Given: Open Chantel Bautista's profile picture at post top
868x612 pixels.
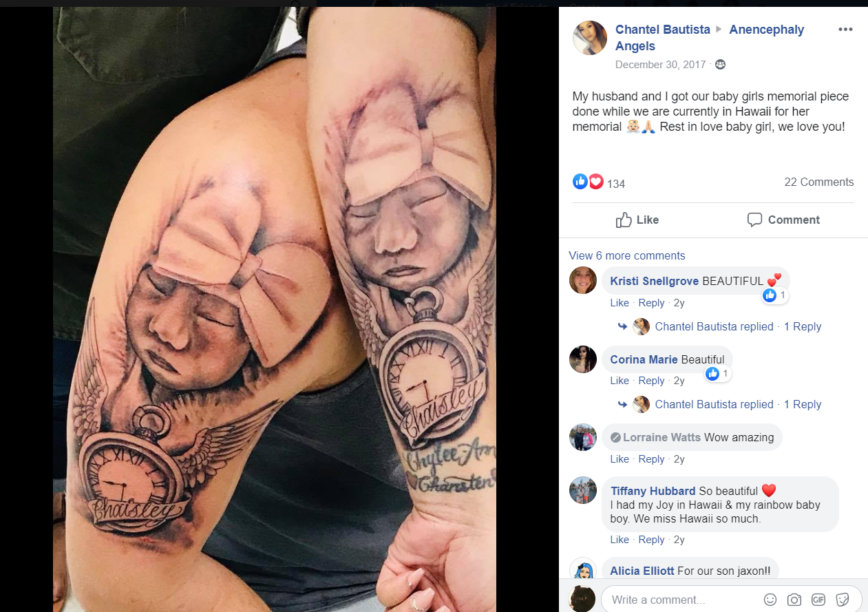Looking at the screenshot, I should [590, 38].
